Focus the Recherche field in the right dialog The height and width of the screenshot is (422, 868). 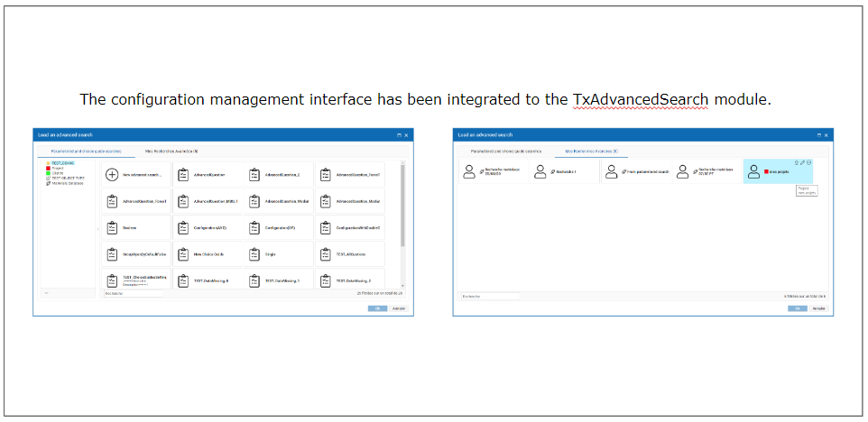coord(491,297)
